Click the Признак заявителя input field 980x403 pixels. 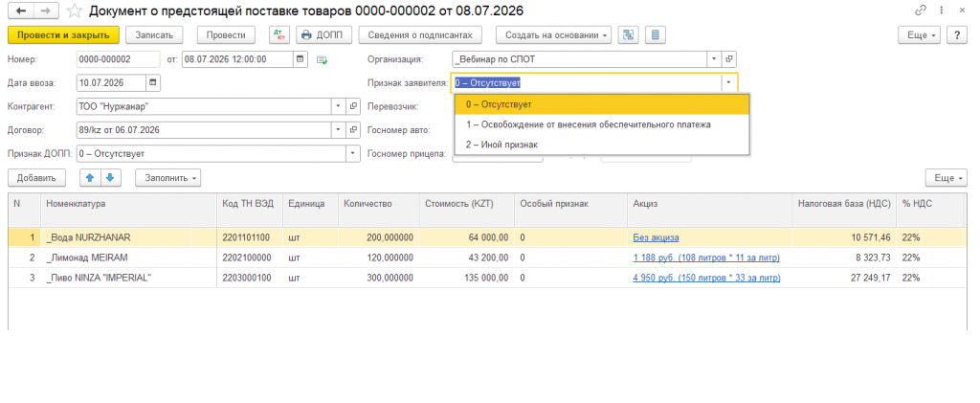coord(587,82)
